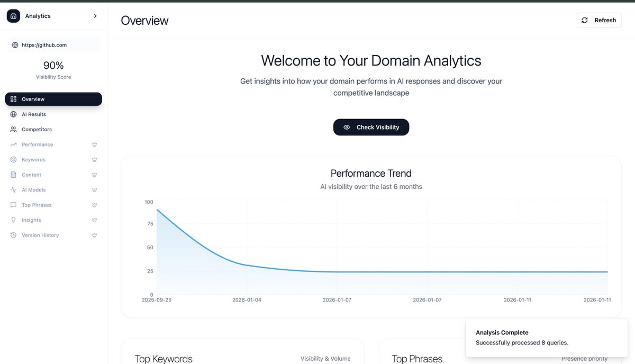Click the eye icon on Check Visibility

(346, 127)
